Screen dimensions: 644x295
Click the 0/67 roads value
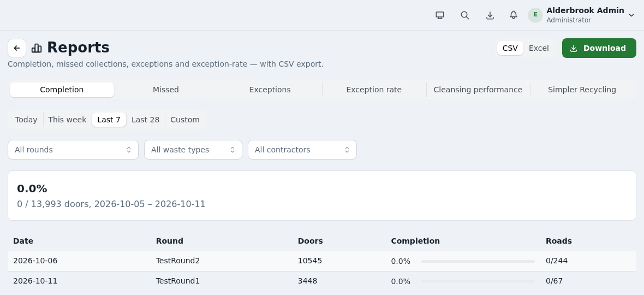click(554, 281)
